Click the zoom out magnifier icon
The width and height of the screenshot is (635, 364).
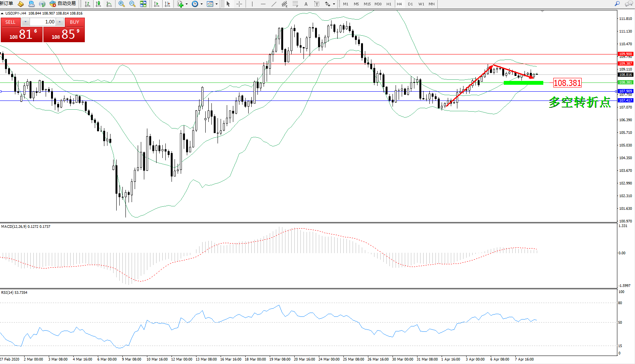(132, 4)
